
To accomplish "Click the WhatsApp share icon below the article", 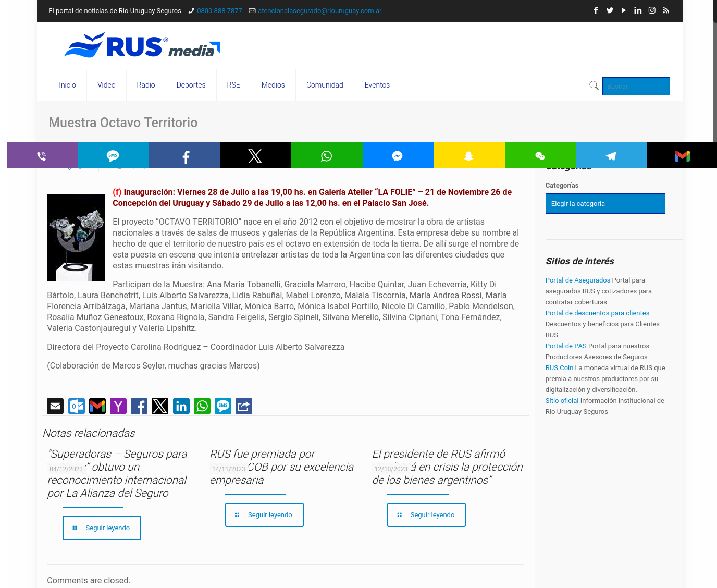I will click(x=202, y=406).
